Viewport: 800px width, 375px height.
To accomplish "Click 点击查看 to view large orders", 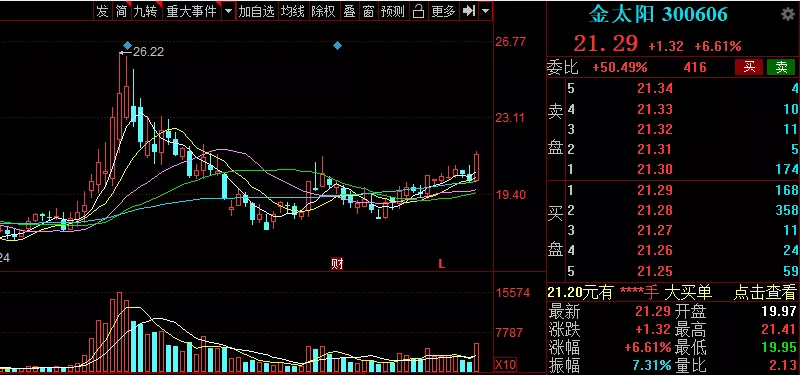I will (765, 292).
